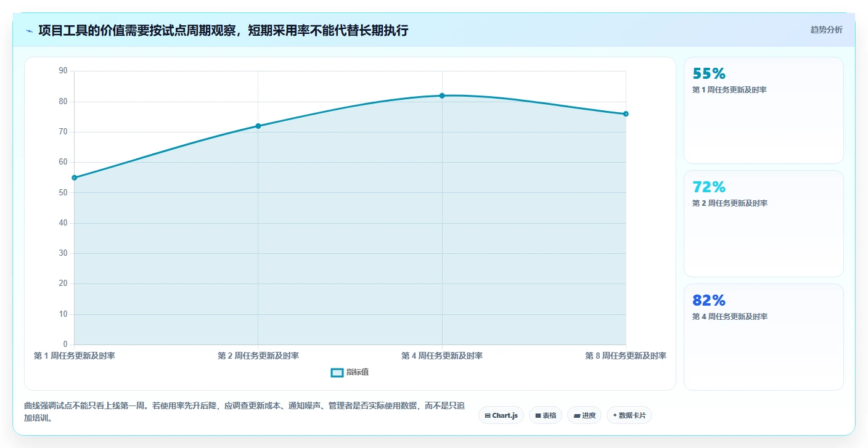Click the y-axis value 90
The width and height of the screenshot is (868, 448).
coord(63,71)
